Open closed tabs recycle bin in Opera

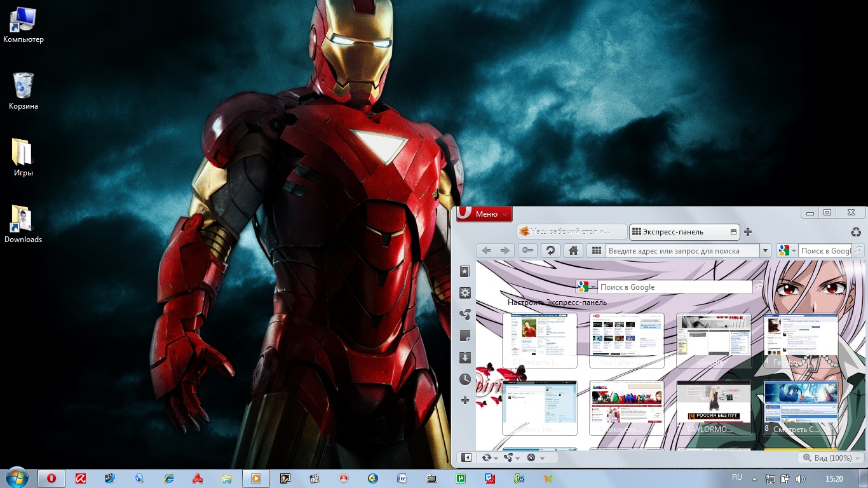pos(856,232)
